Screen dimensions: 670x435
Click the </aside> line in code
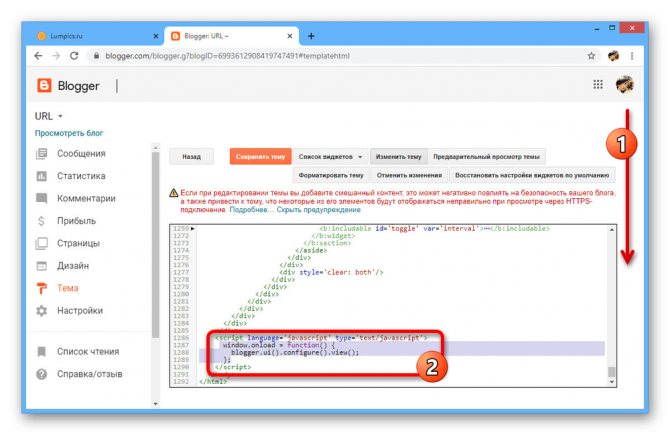tap(311, 250)
